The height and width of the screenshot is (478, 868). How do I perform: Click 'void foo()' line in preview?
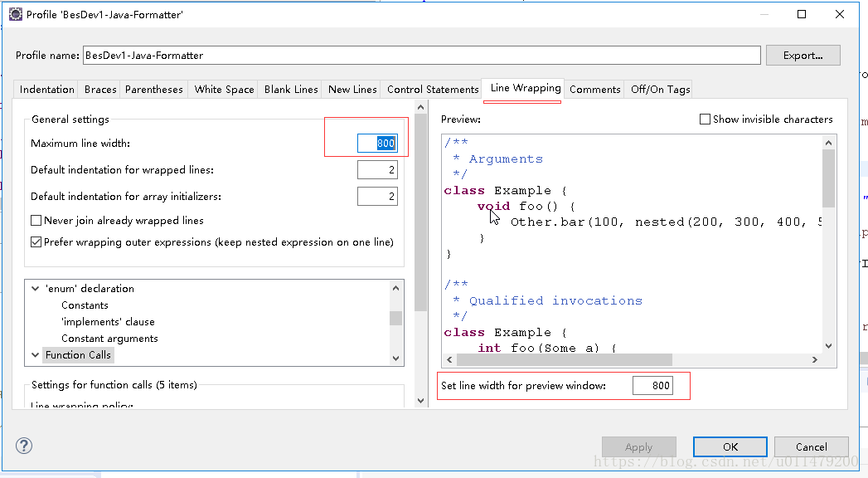click(x=526, y=206)
